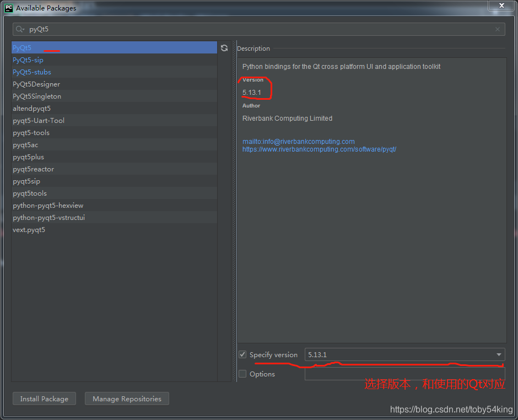Focus the pyQt5 search field
The height and width of the screenshot is (420, 518).
click(258, 29)
